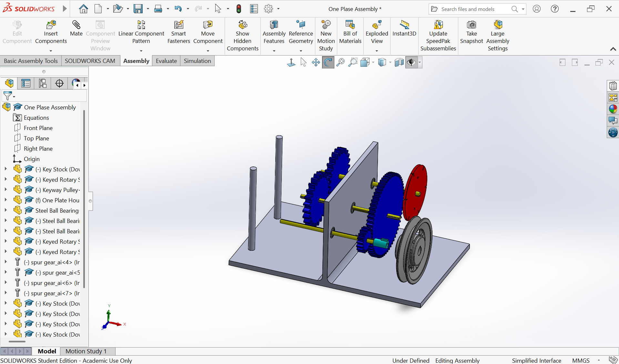Screen dimensions: 619x364
Task: Toggle the Section View button
Action: click(399, 62)
